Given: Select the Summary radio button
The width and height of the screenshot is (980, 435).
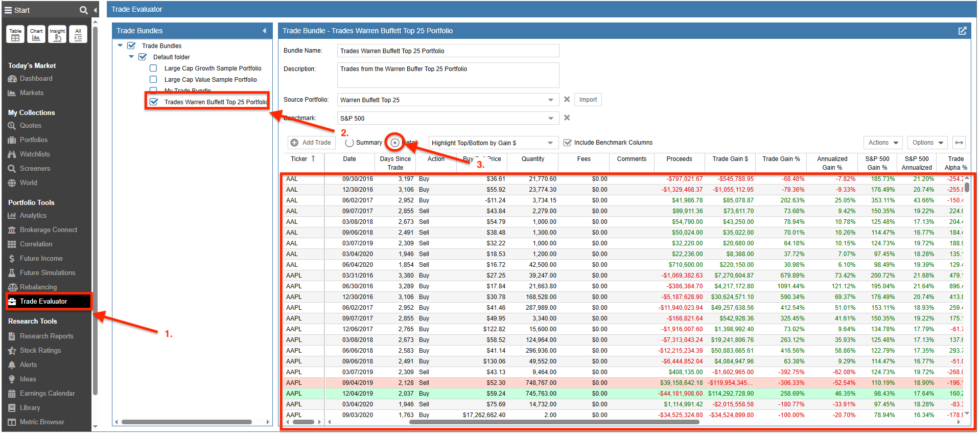Looking at the screenshot, I should click(x=349, y=143).
